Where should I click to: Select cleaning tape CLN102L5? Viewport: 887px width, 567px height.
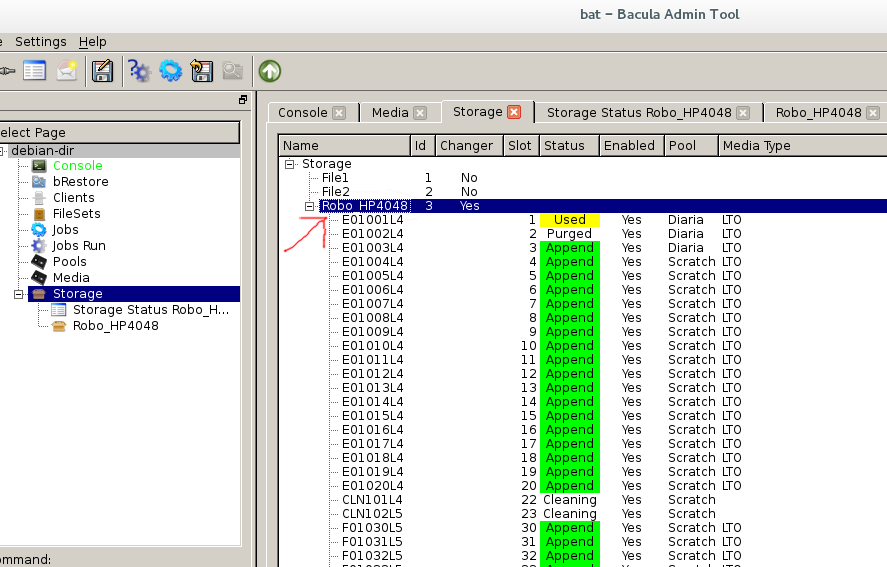point(372,514)
